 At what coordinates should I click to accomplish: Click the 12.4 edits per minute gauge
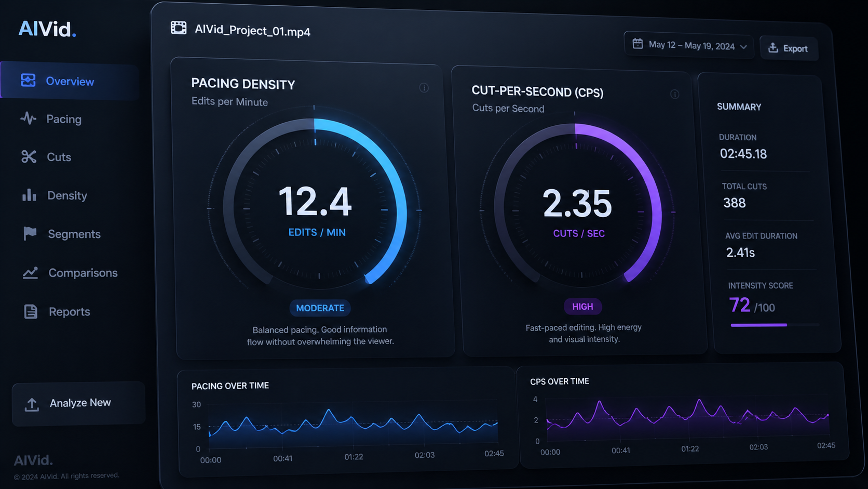click(x=315, y=203)
